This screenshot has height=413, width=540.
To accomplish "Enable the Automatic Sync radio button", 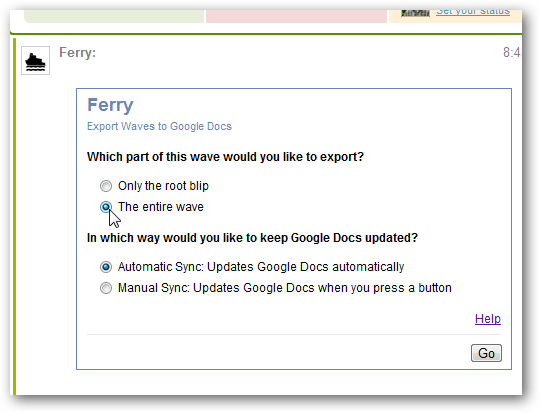I will click(x=106, y=267).
